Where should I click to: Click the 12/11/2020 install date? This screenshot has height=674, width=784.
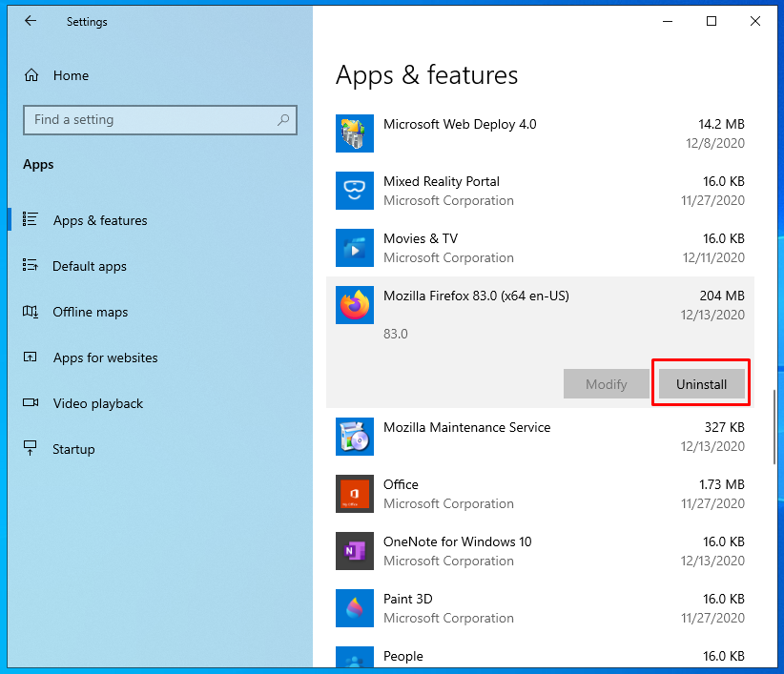[x=713, y=257]
